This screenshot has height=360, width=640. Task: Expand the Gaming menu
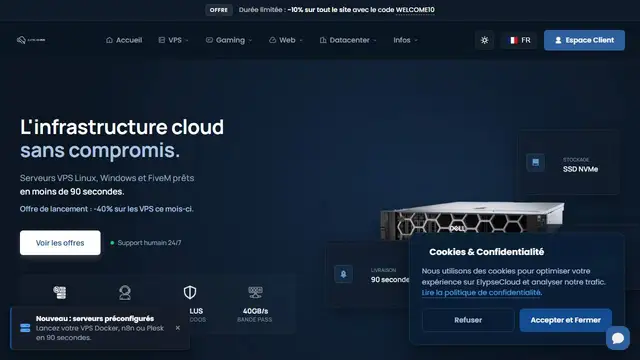(x=229, y=40)
